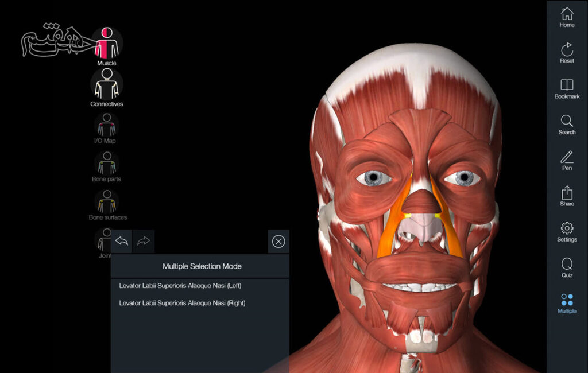Enable the Bone parts layer

[x=106, y=164]
